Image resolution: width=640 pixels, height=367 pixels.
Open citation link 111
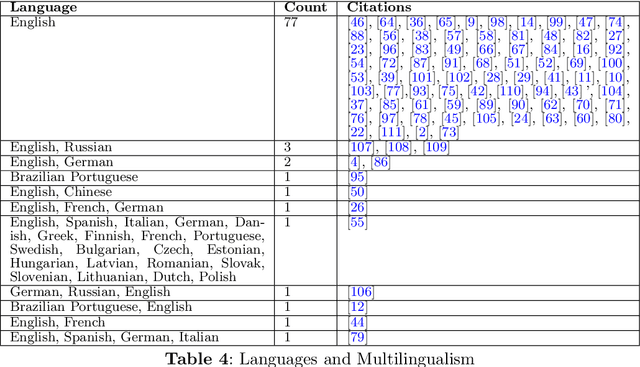(391, 132)
